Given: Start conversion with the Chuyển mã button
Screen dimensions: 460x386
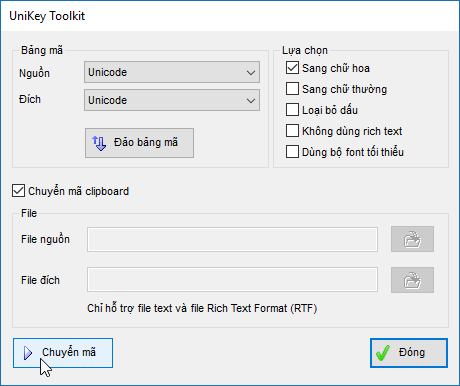Looking at the screenshot, I should (x=63, y=353).
